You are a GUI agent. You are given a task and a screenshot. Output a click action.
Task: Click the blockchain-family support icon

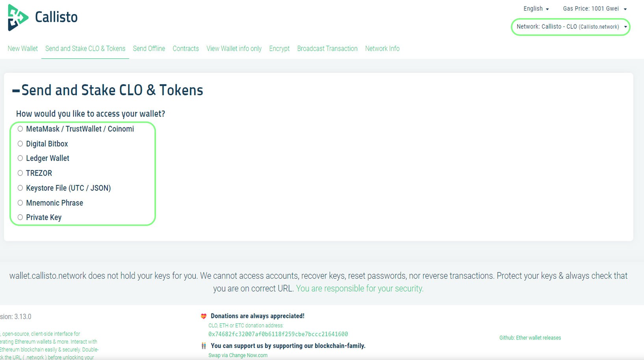pos(204,346)
